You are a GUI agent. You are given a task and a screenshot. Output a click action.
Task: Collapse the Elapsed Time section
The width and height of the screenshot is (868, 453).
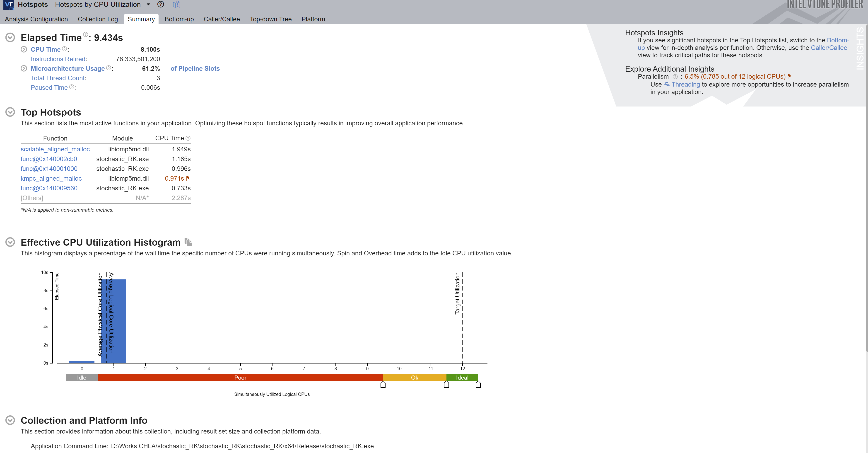point(10,37)
